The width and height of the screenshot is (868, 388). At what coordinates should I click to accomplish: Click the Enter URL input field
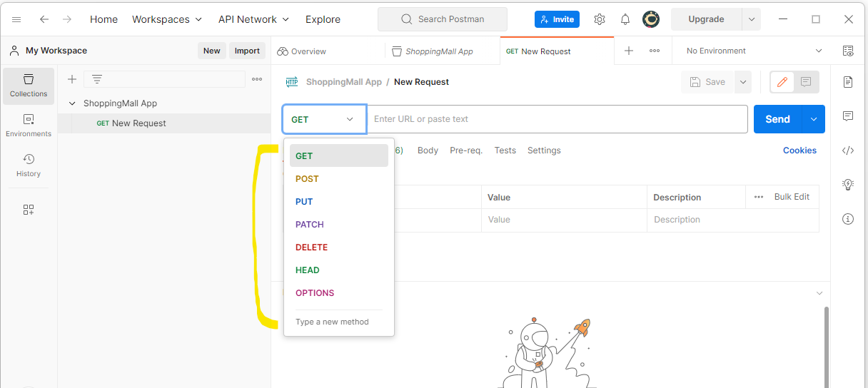click(x=557, y=119)
